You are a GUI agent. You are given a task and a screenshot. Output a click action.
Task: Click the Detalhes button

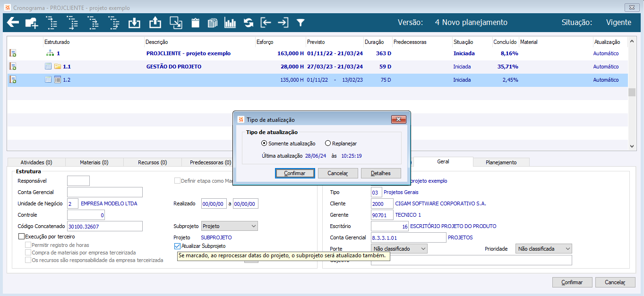(x=381, y=173)
